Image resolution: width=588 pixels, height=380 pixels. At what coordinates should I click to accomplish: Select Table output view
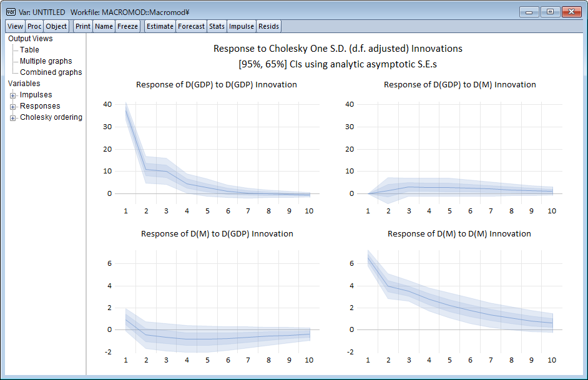tap(29, 50)
